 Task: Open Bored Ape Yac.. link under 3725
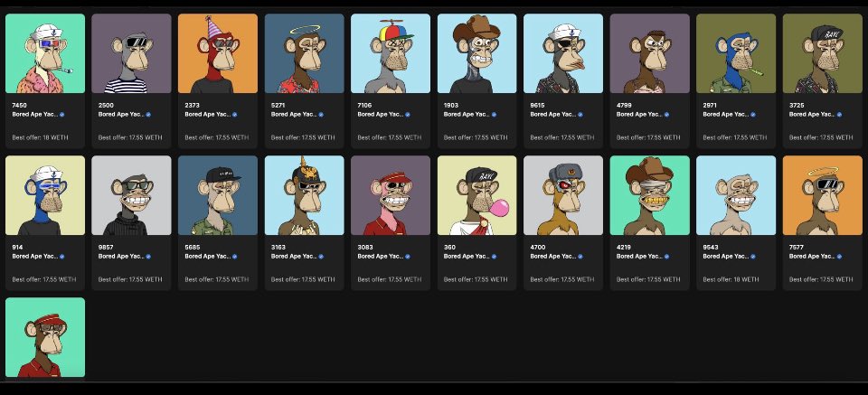point(812,115)
